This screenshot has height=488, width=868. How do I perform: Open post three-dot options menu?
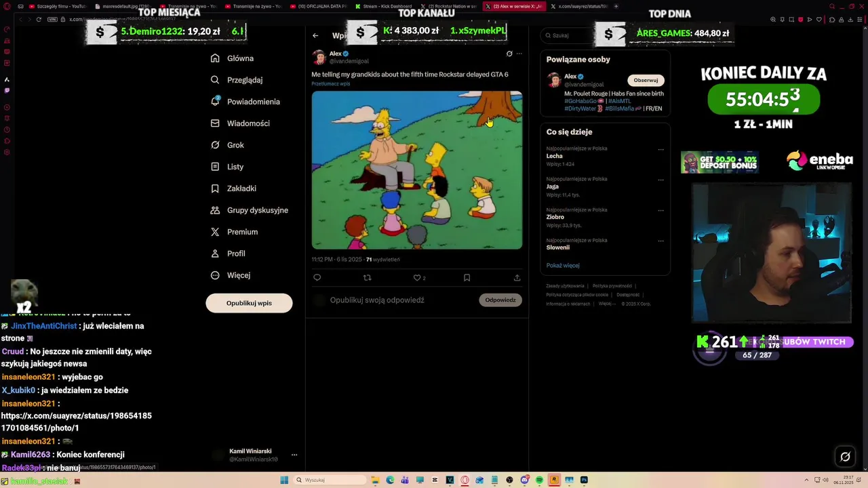tap(519, 54)
